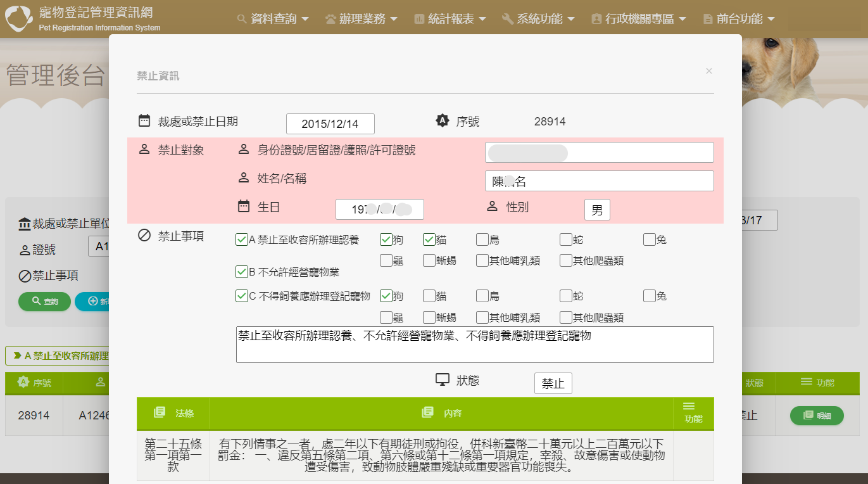Screen dimensions: 868x484
Task: Open the 行政機關專區 menu
Action: click(x=638, y=19)
